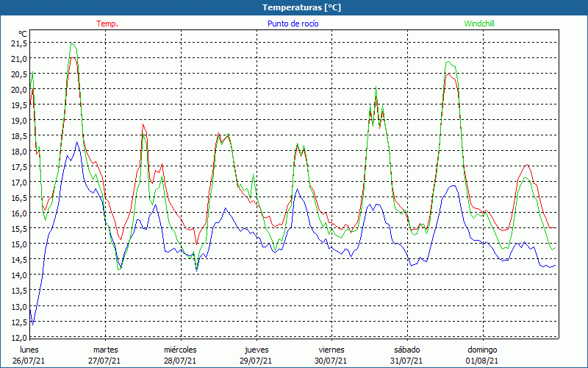Click the 13,5 y-axis value
This screenshot has height=368, width=588.
(x=19, y=291)
